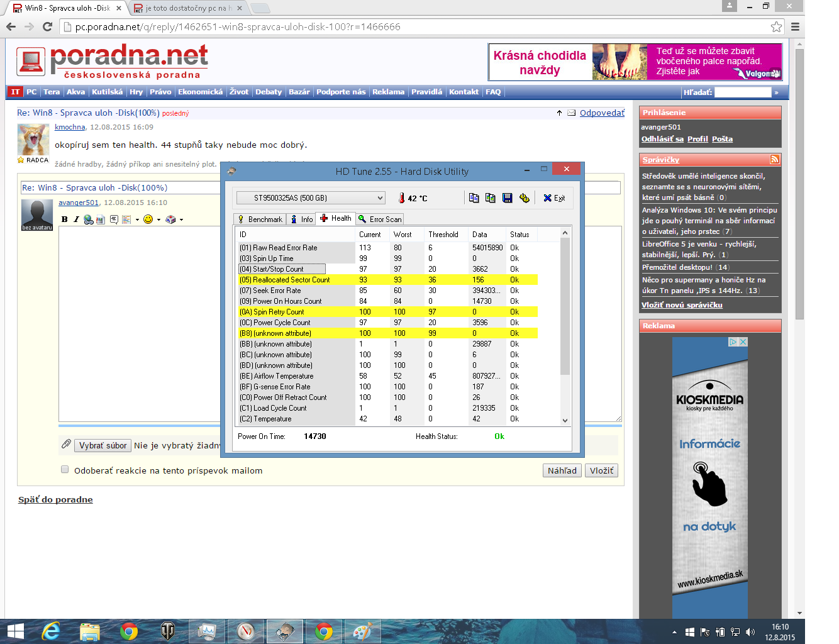Insert an image in reply editor
This screenshot has width=839, height=644.
point(101,219)
